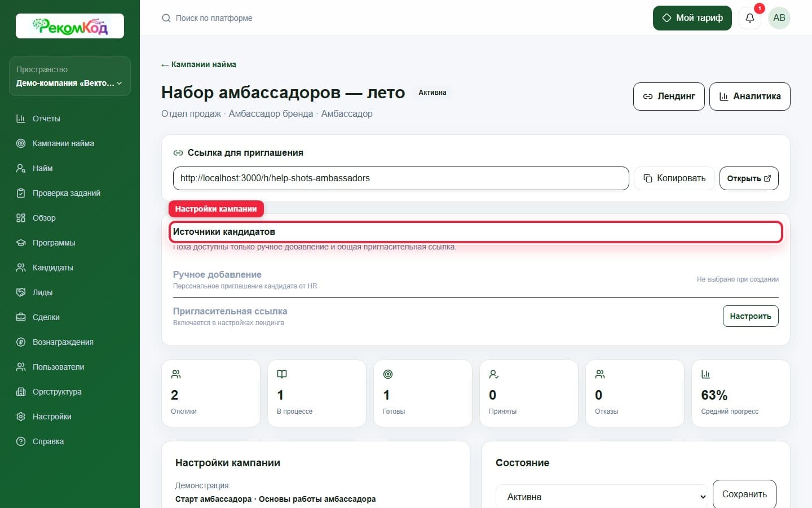The image size is (812, 508).
Task: Click the Принятые user-check icon
Action: point(494,374)
